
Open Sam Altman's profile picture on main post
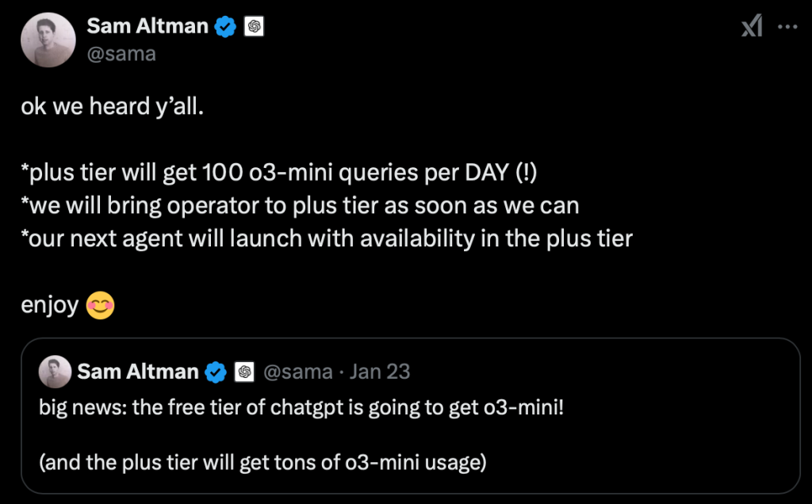coord(48,40)
